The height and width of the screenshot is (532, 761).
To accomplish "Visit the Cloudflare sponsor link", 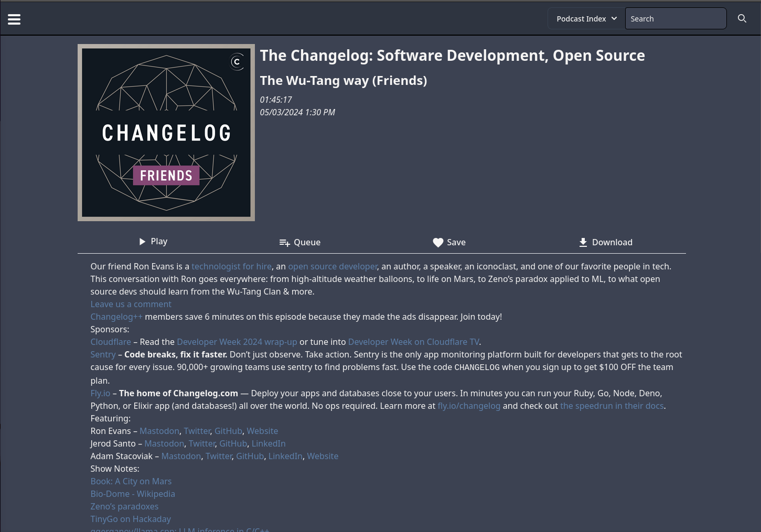I will 111,342.
